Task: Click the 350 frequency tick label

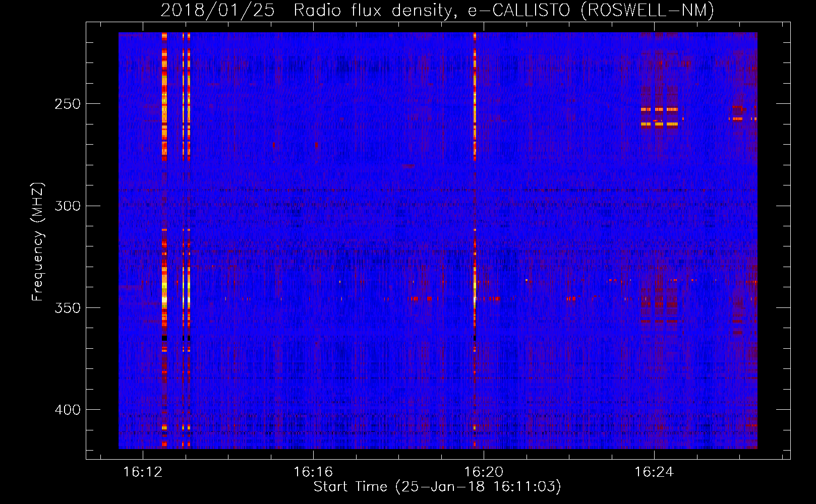Action: (x=68, y=307)
